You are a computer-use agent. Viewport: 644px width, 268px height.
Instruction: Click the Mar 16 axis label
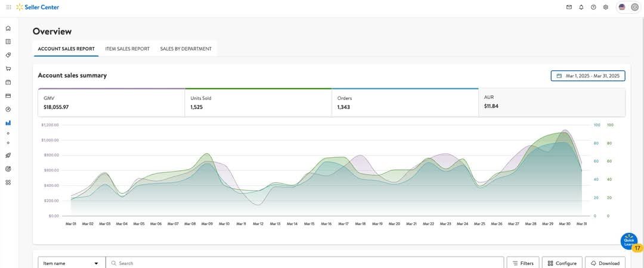(327, 224)
